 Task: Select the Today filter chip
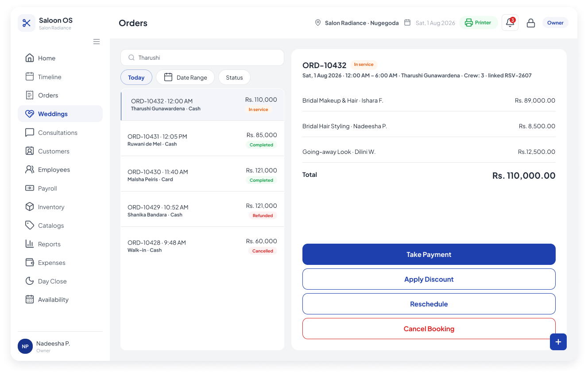136,77
